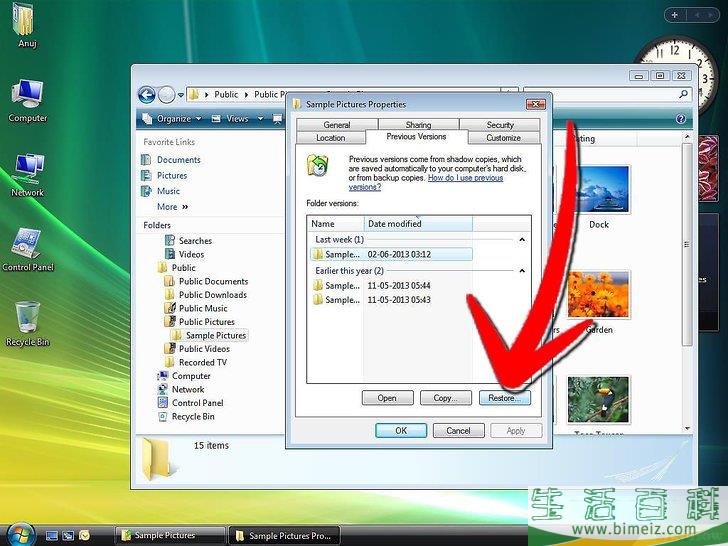Select Network in the folder tree
728x546 pixels.
pos(181,389)
